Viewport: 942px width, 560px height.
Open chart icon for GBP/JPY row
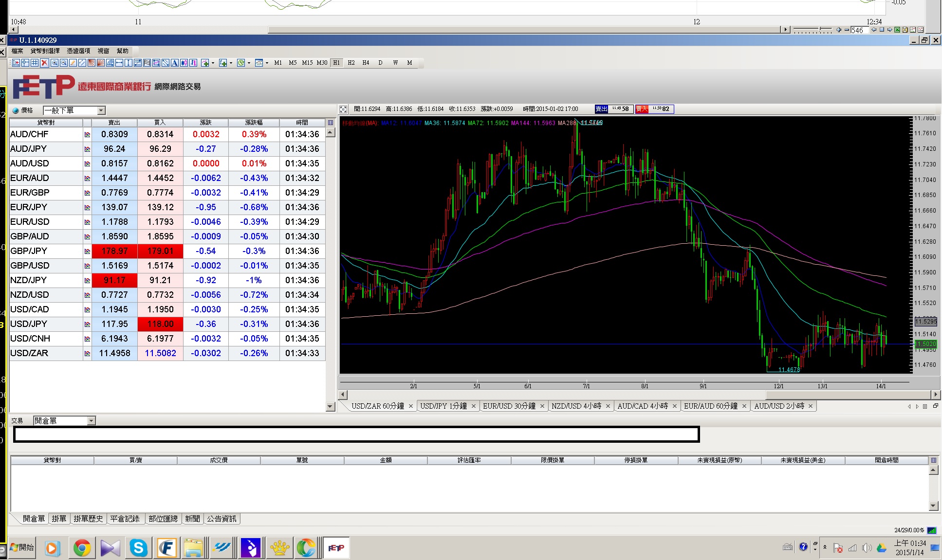87,251
